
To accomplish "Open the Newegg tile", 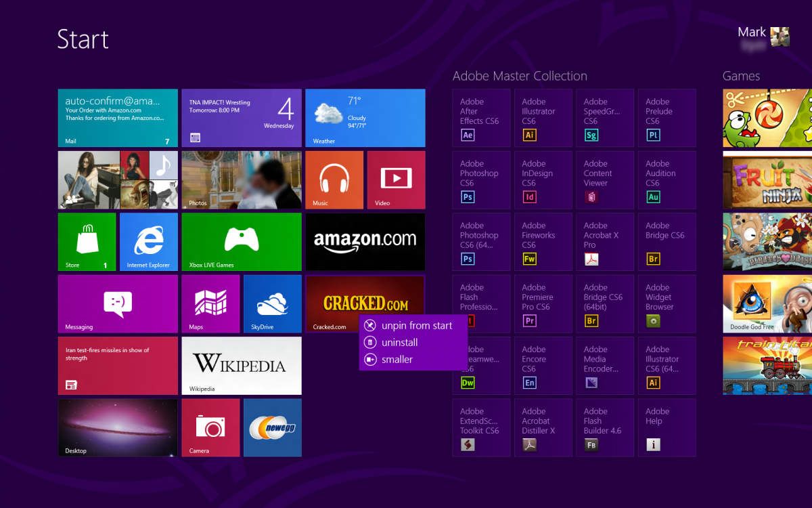I will [273, 427].
